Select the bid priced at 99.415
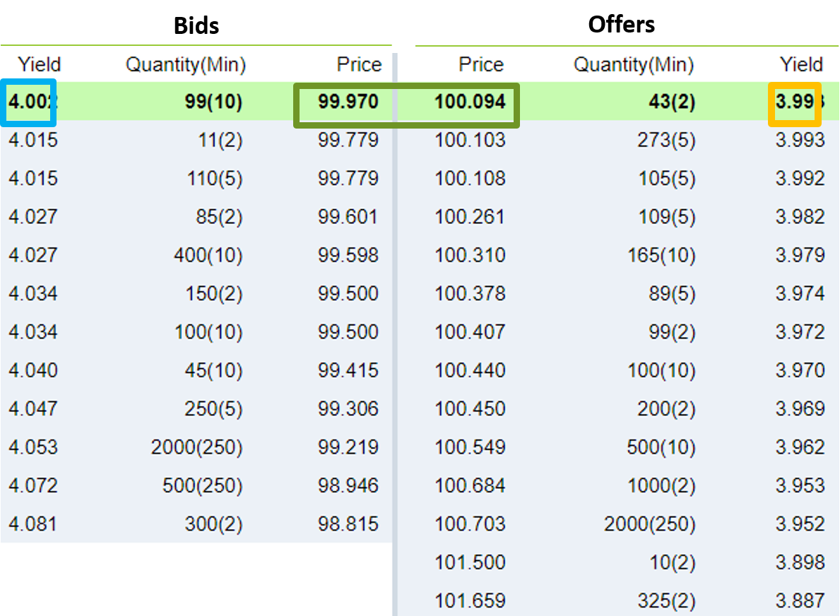840x616 pixels. pyautogui.click(x=196, y=371)
